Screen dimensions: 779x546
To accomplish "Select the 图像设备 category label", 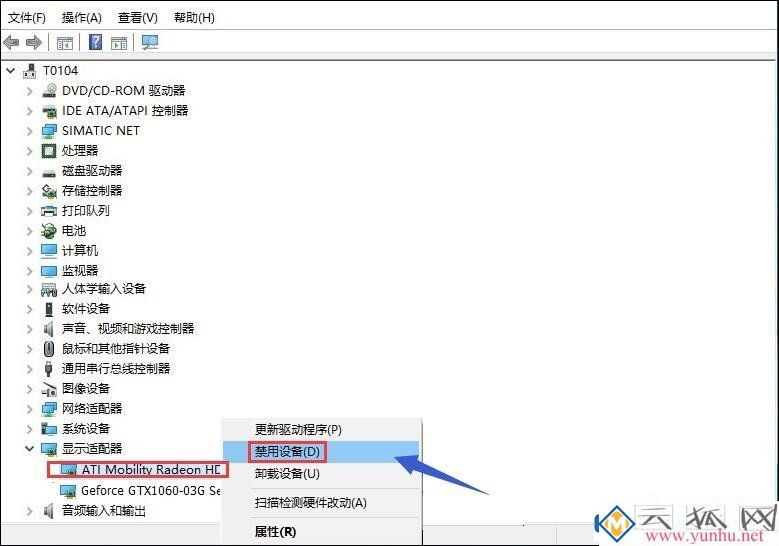I will (x=85, y=389).
